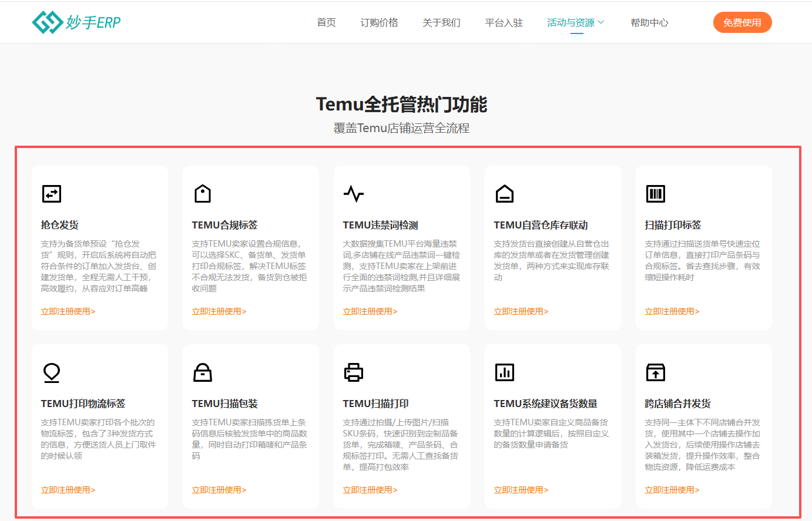Screen dimensions: 812x521
Task: Click the warehouse icon above TEMU自营仓库存联动
Action: (504, 194)
